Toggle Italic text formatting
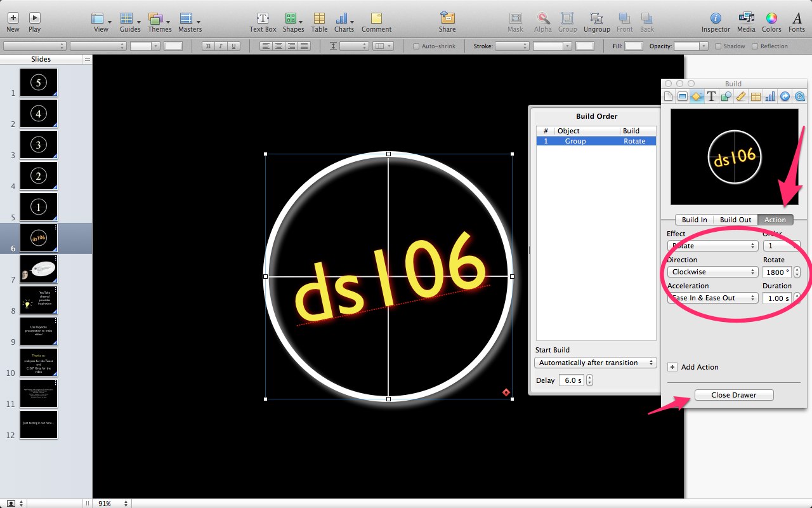The height and width of the screenshot is (508, 812). pos(221,46)
